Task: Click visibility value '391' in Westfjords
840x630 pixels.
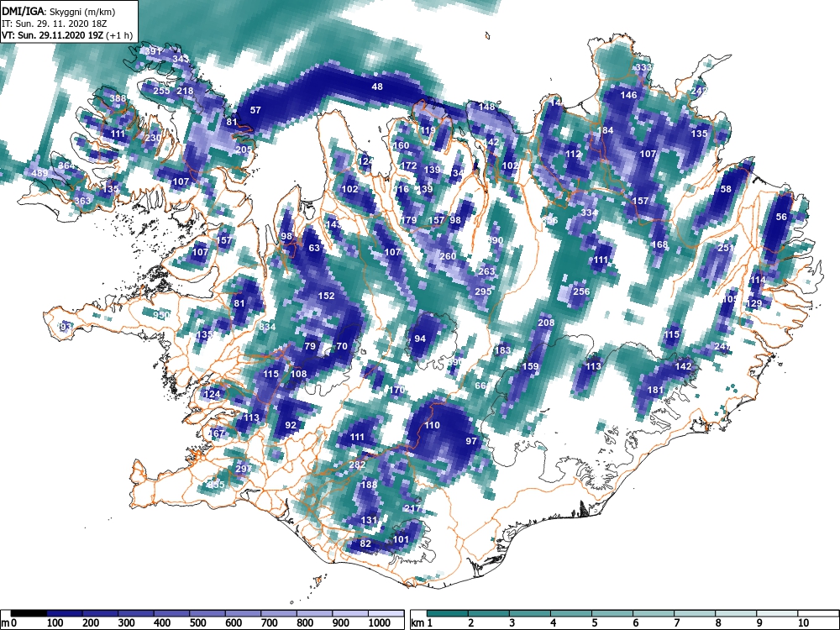Action: click(153, 51)
